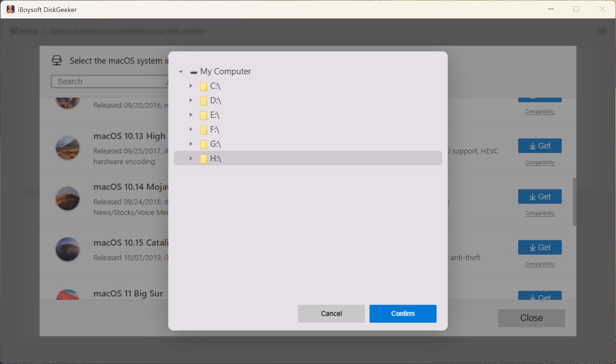Click the C:\ folder icon
This screenshot has width=616, height=364.
click(x=203, y=86)
